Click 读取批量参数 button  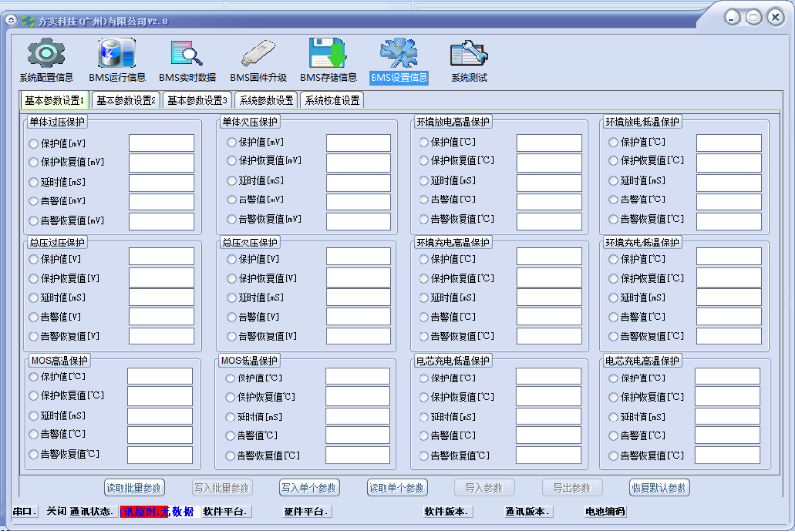[134, 487]
